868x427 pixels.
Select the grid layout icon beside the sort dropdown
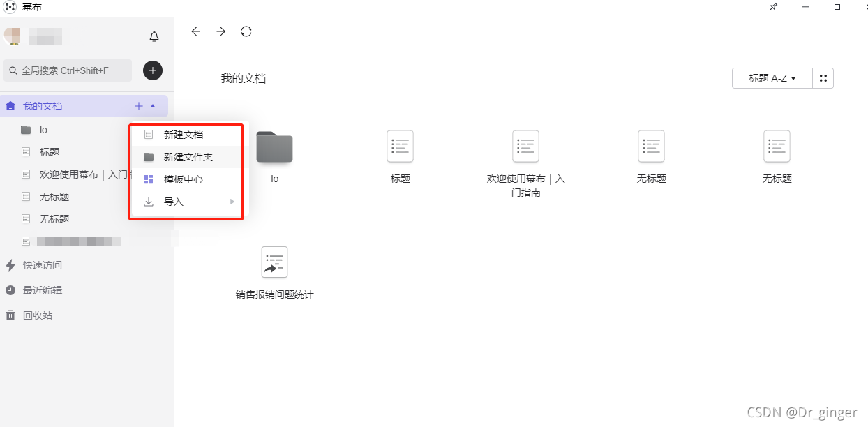[x=823, y=78]
